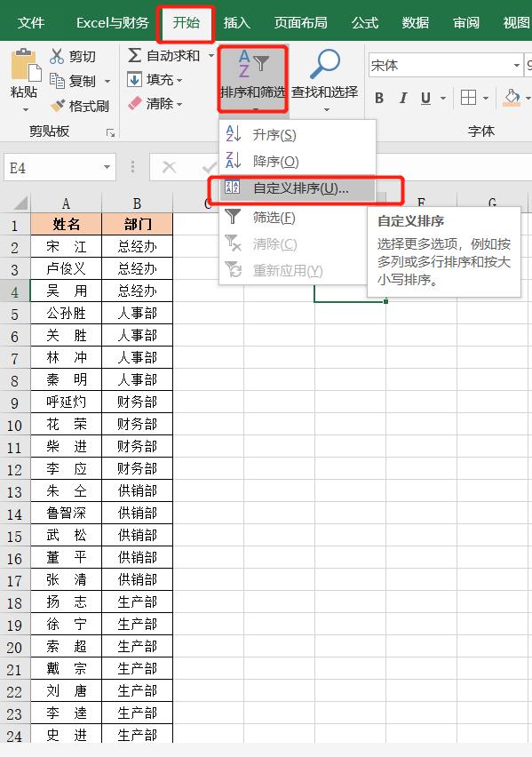Select the Format Painter brush
Viewport: 532px width, 757px height.
click(x=58, y=105)
